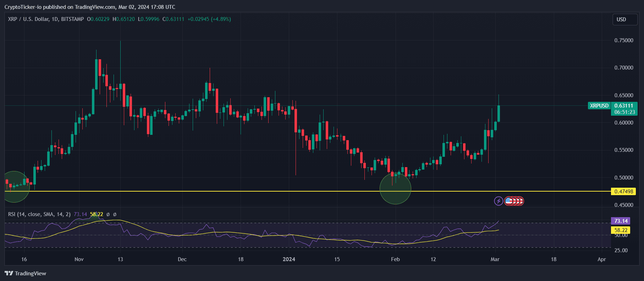Click the green circle marker at chart start

click(14, 187)
